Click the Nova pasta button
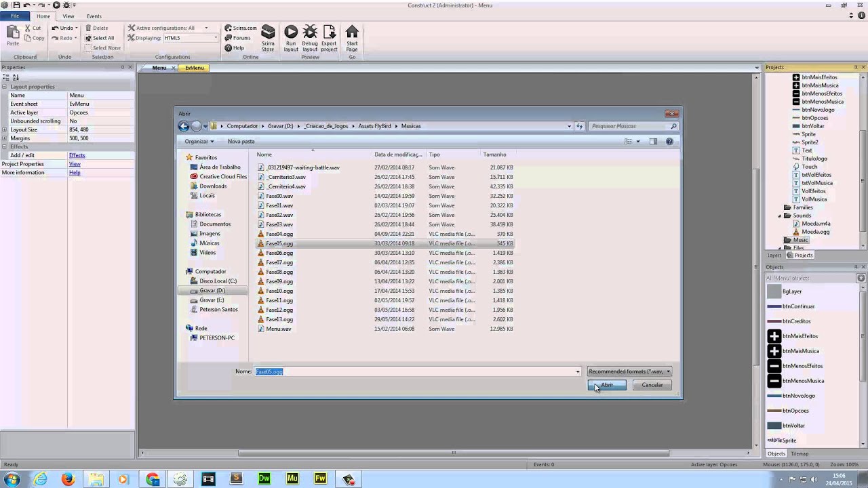 241,141
